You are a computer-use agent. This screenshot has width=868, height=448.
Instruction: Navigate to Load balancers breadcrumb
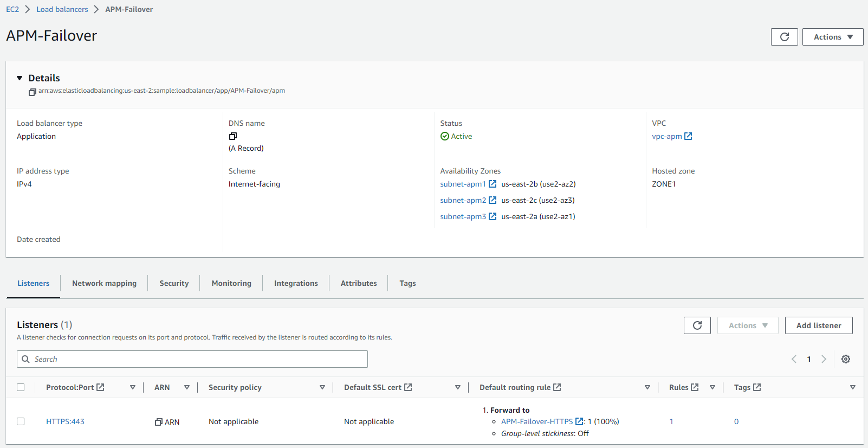point(62,9)
